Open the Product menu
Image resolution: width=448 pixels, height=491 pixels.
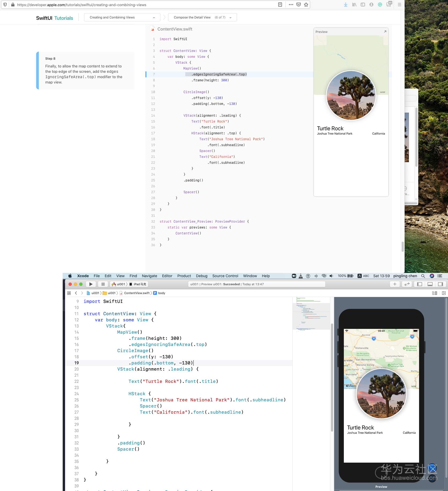click(x=184, y=276)
